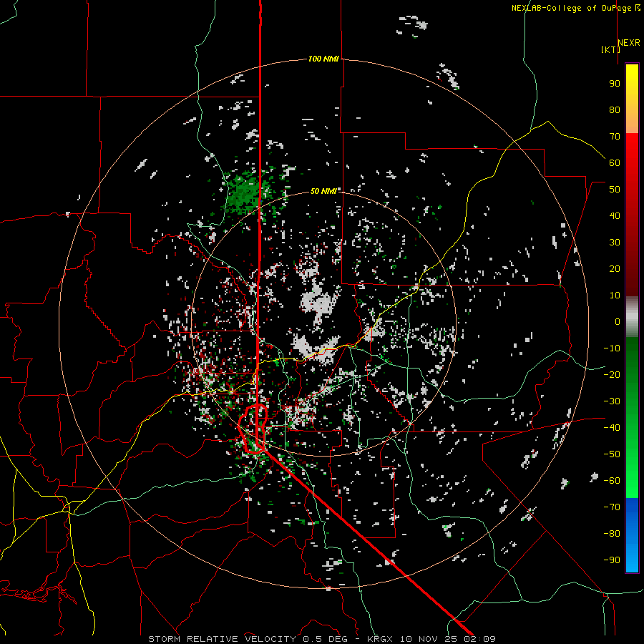Click the positive 70 value on velocity scale

point(615,137)
